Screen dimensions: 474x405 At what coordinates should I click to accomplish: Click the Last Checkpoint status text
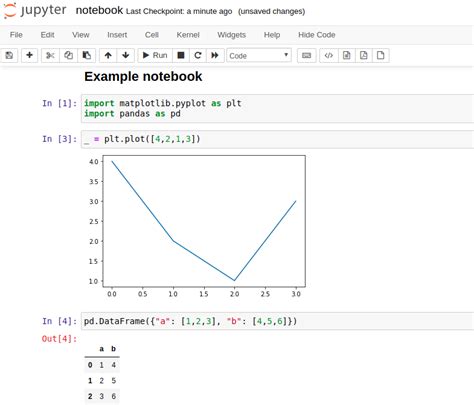pyautogui.click(x=179, y=11)
